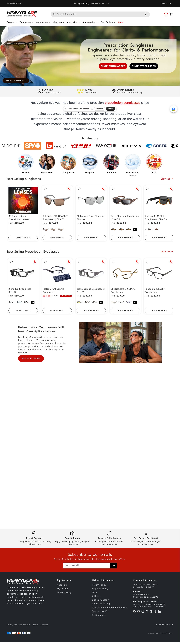Submit email with the arrow subscribe button
Viewport: 180px width, 644px height.
114,565
